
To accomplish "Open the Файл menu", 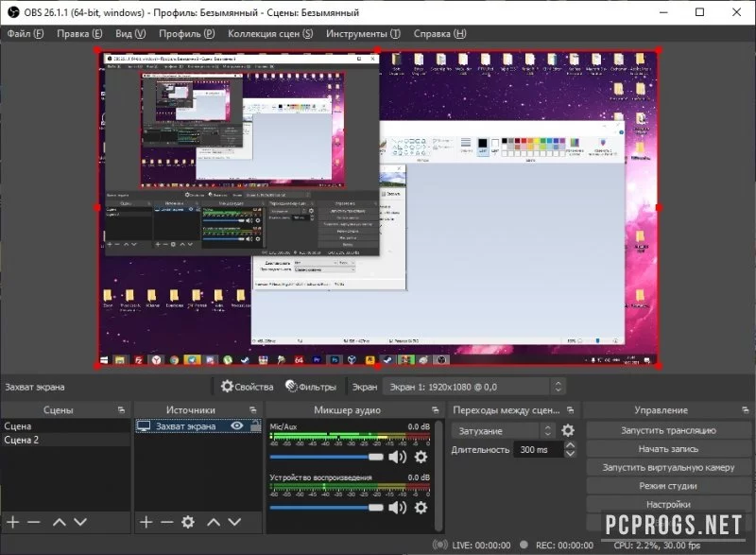I will 26,34.
